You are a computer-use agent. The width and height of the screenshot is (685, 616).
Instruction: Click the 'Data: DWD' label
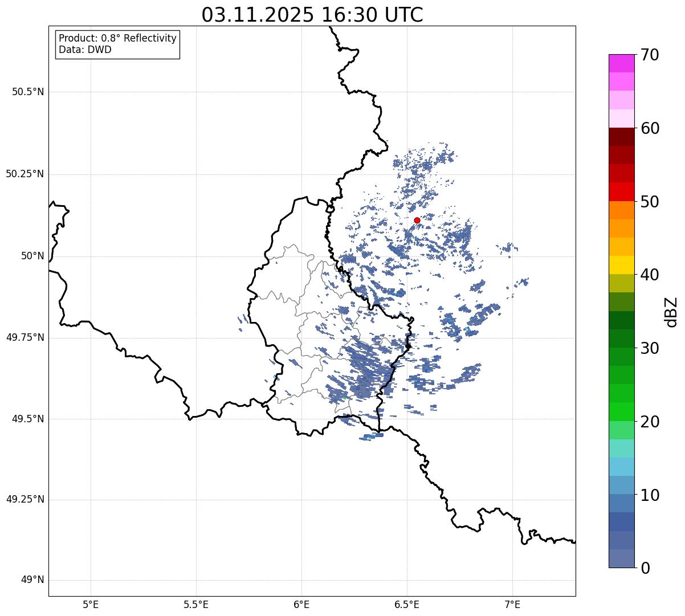(x=85, y=50)
